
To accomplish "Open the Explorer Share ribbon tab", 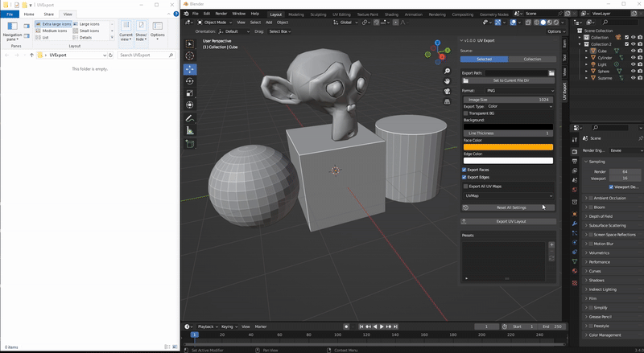I will tap(49, 14).
